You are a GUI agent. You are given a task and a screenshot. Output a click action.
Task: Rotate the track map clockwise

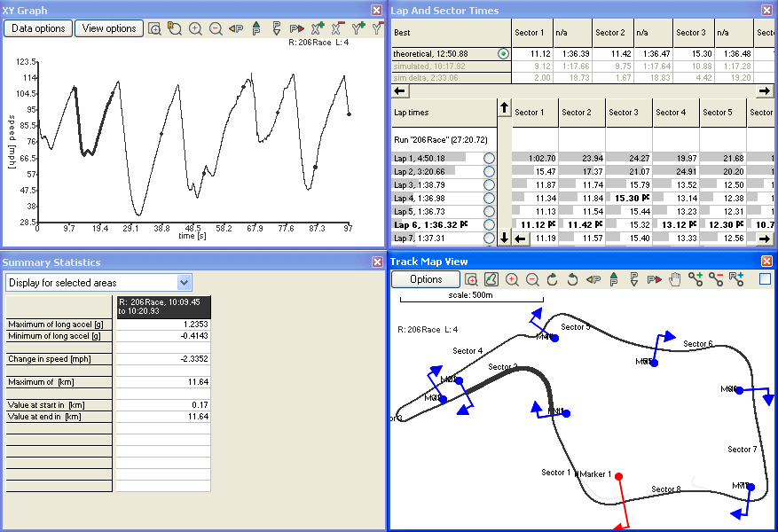(x=553, y=279)
